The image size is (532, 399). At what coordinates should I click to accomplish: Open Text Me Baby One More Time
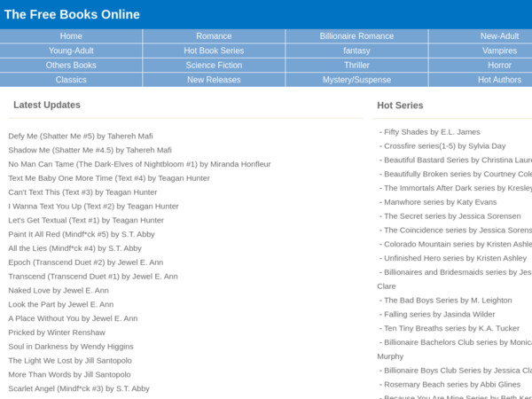pos(109,178)
